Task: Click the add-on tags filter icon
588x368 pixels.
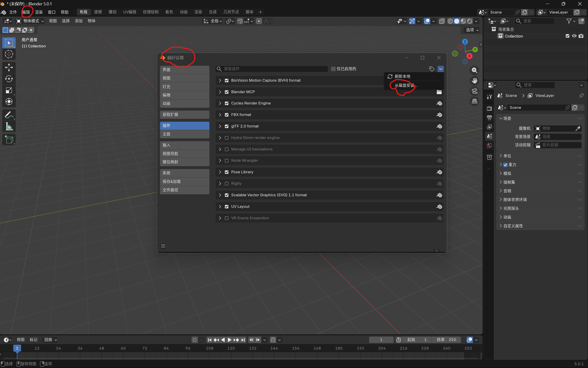Action: 432,69
